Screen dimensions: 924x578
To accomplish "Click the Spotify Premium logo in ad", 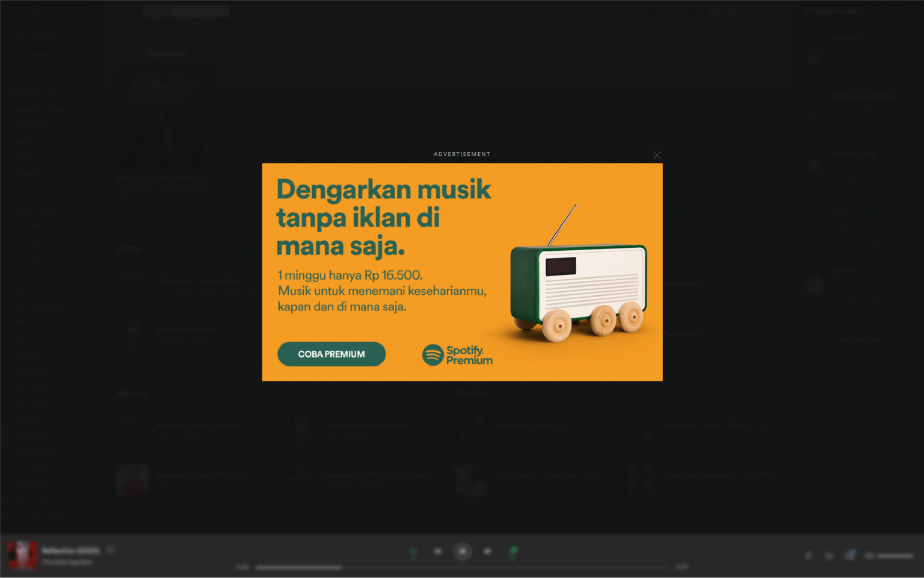I will pyautogui.click(x=457, y=355).
